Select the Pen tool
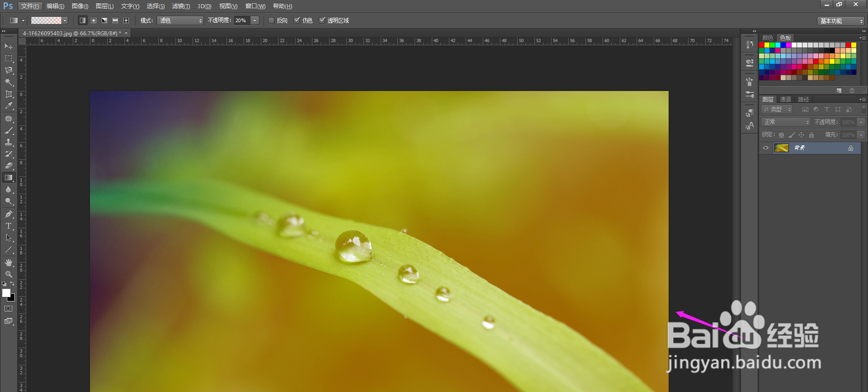Image resolution: width=868 pixels, height=392 pixels. (9, 214)
